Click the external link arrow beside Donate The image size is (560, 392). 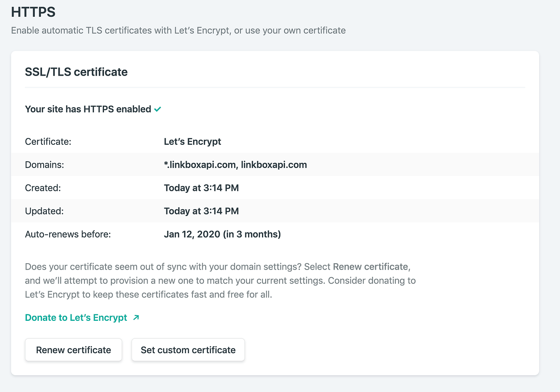coord(136,318)
